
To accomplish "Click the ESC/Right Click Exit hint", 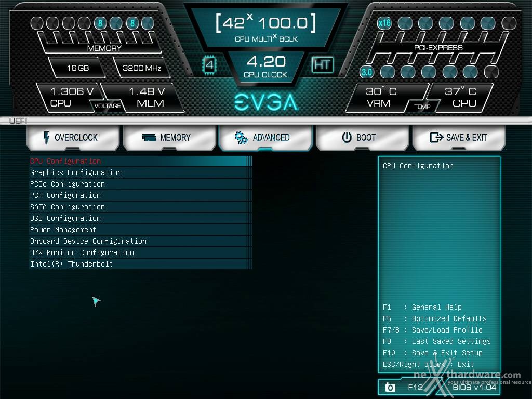I will pyautogui.click(x=428, y=364).
